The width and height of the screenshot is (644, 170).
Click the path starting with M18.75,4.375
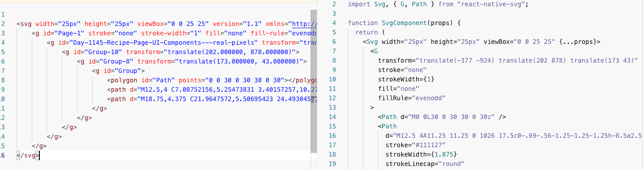pos(212,99)
